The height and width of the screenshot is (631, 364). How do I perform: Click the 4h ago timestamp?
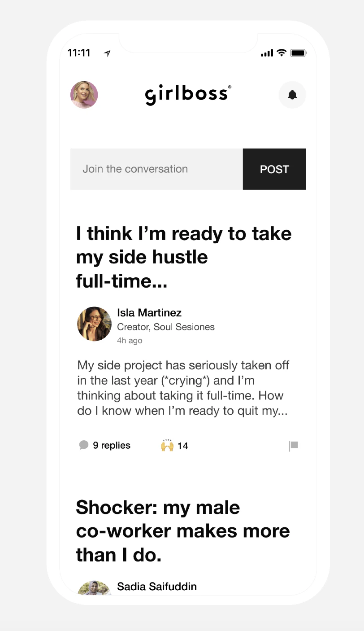[x=130, y=340]
